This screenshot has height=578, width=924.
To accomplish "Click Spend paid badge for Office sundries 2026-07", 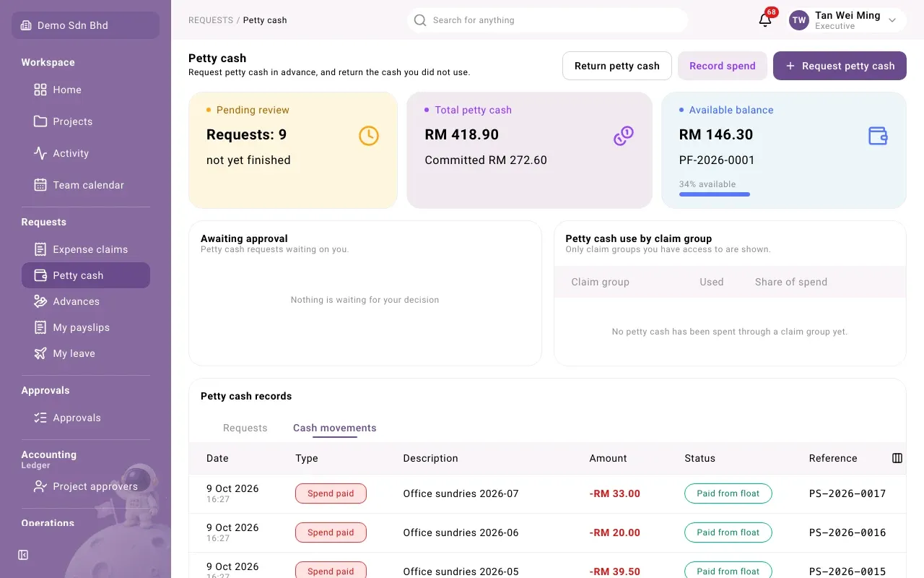I will (x=331, y=493).
